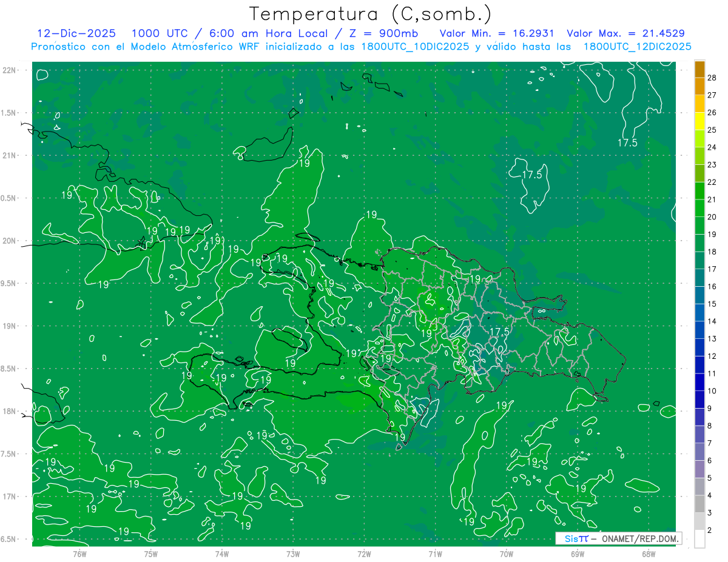Click the white swatch below 2 on color bar

(699, 538)
